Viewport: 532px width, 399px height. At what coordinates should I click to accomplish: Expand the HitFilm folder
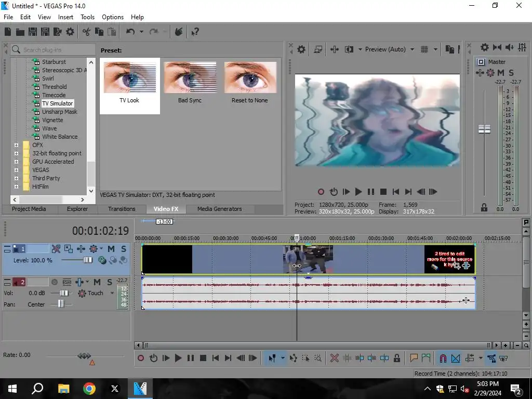click(x=16, y=187)
